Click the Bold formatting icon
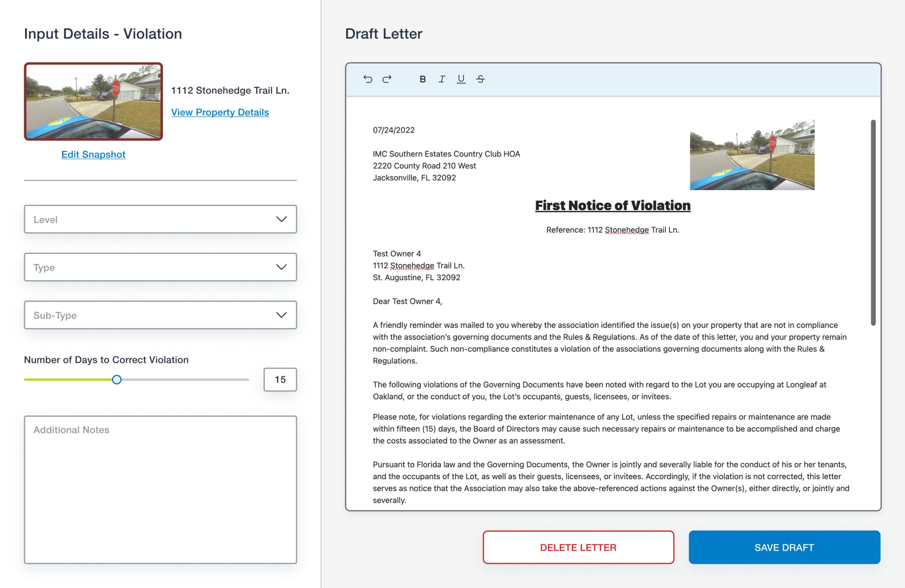The height and width of the screenshot is (588, 905). tap(422, 78)
